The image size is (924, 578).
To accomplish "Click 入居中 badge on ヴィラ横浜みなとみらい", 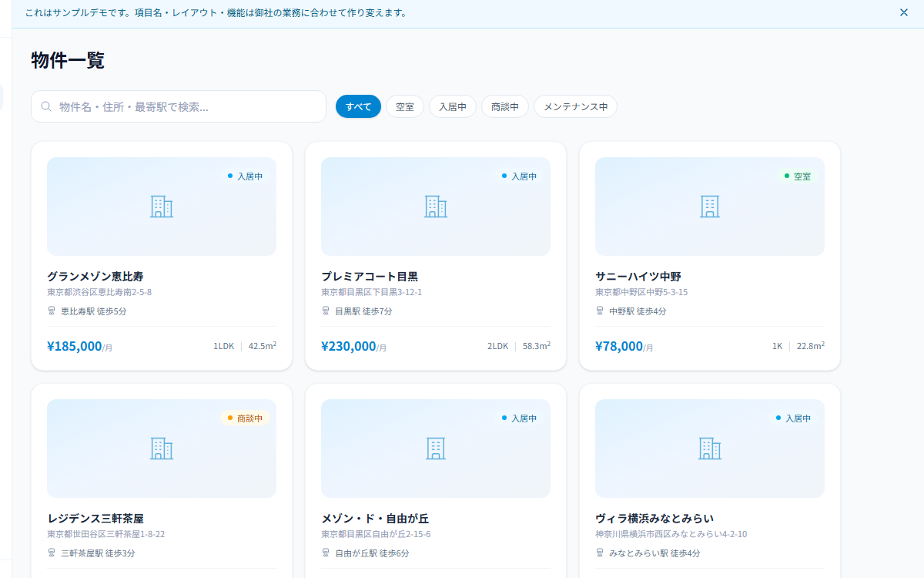I will pos(793,418).
